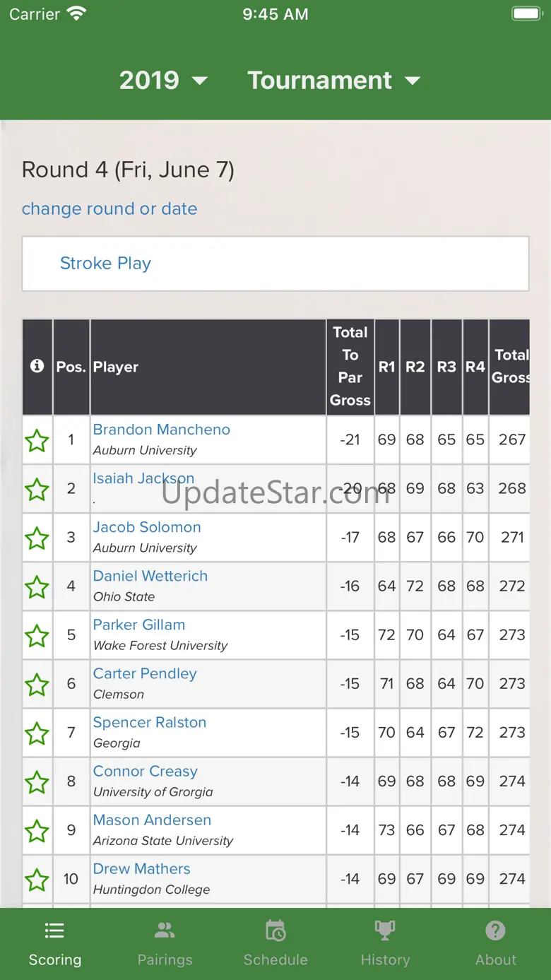
Task: Open Jacob Solomon's player page
Action: (147, 527)
